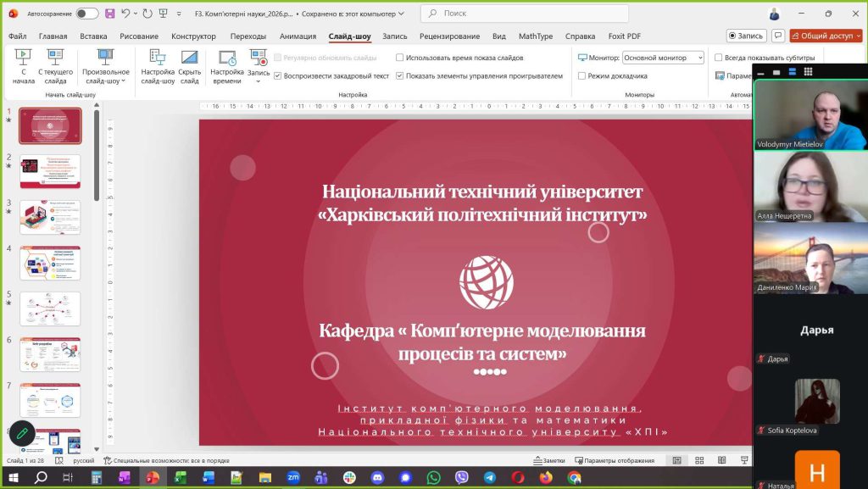Switch to slide sorter view in status bar
This screenshot has width=868, height=489.
(698, 460)
